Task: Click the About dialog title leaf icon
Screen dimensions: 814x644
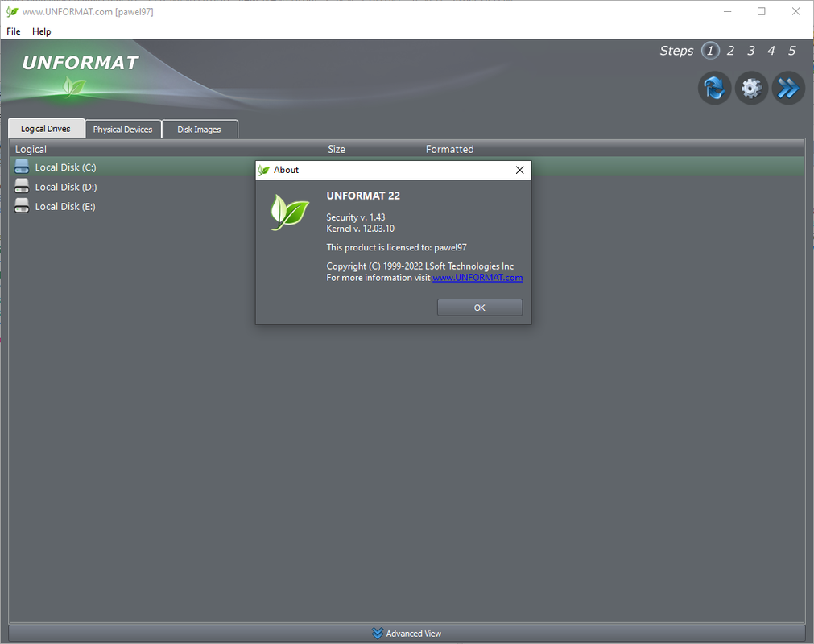Action: coord(264,170)
